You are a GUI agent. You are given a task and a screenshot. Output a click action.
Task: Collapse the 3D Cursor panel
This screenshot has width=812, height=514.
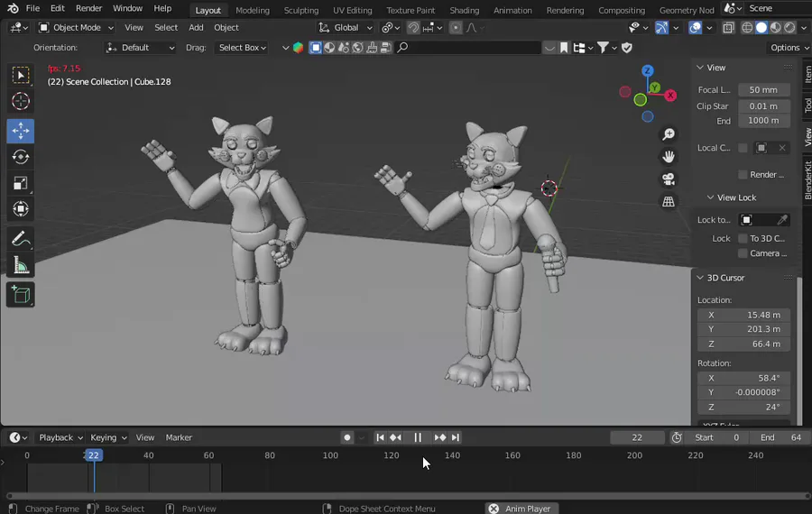pos(700,278)
